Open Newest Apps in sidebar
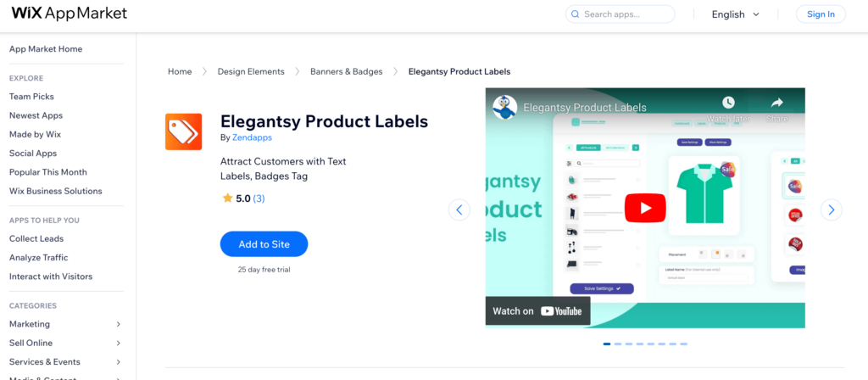 (x=36, y=115)
